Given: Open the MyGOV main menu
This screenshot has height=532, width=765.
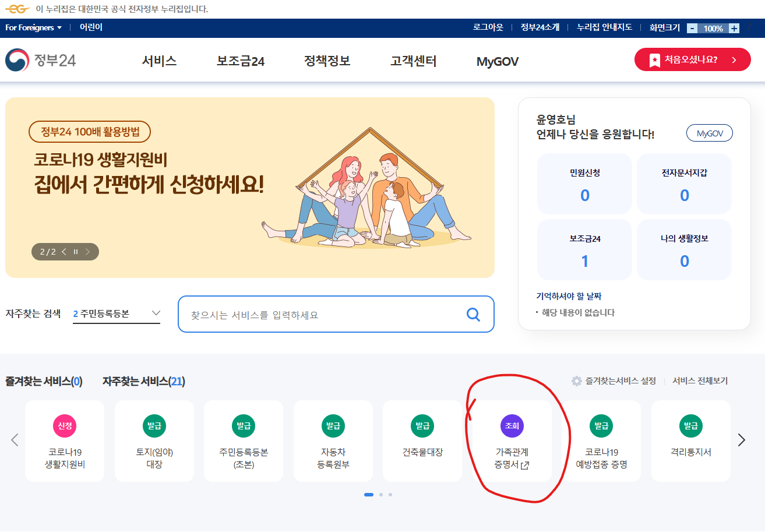Looking at the screenshot, I should [498, 62].
